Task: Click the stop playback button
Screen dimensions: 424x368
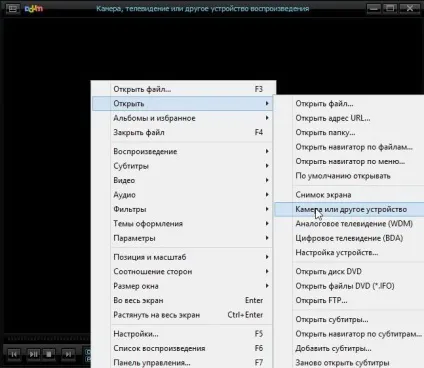Action: (49, 354)
